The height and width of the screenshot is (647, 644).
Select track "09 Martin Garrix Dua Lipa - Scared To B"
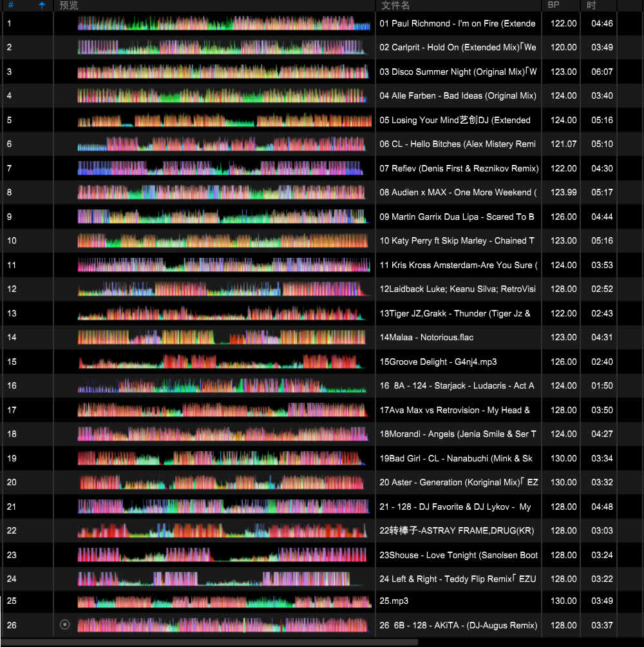point(457,217)
